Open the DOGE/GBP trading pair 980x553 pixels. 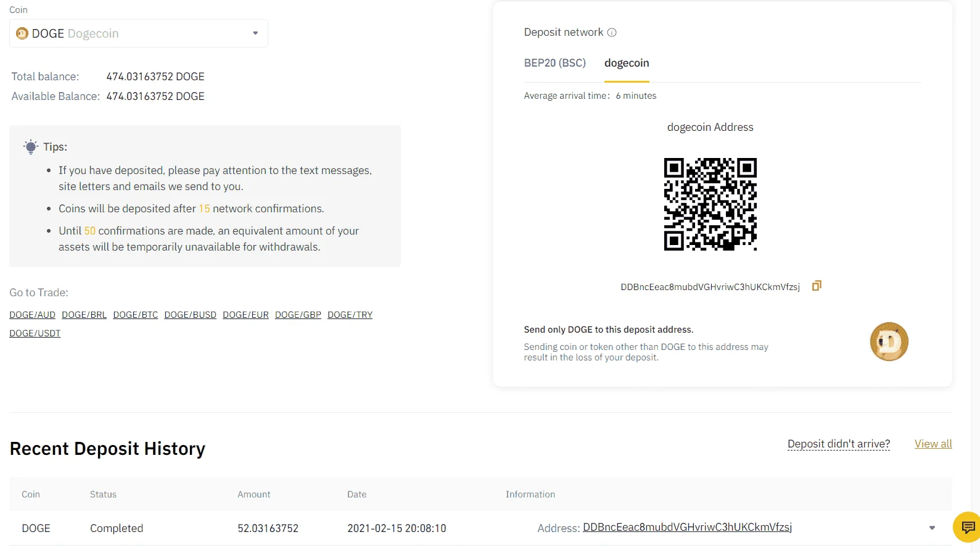(x=299, y=315)
